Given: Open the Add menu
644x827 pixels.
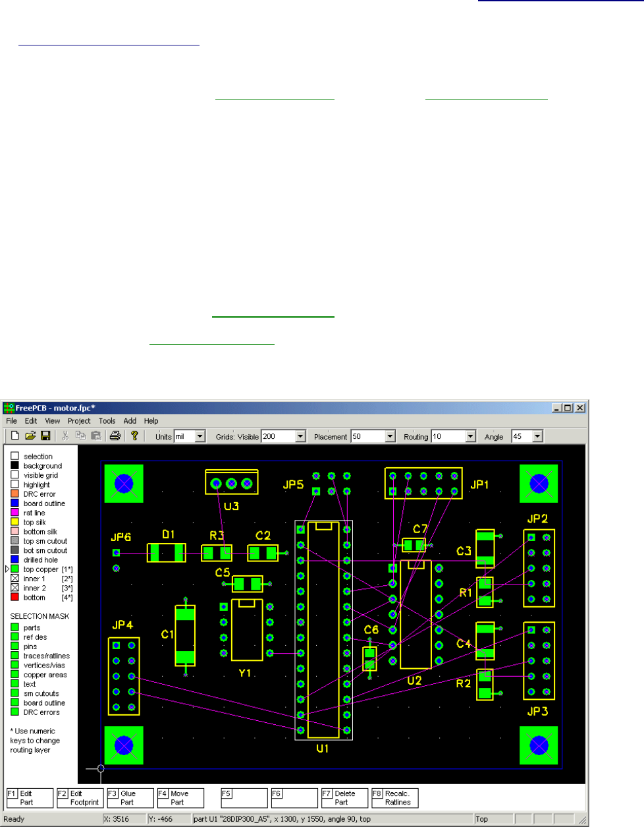Looking at the screenshot, I should [x=130, y=421].
